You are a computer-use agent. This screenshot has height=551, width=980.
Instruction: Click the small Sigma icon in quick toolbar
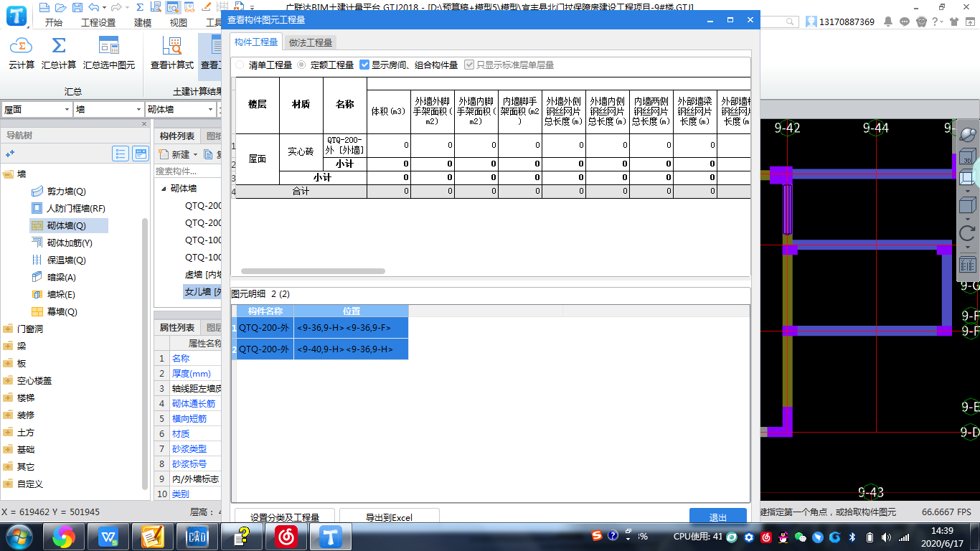click(x=138, y=7)
